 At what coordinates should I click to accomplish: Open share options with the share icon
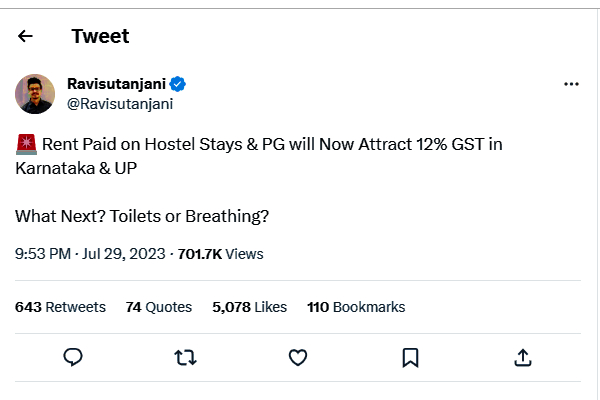tap(522, 357)
